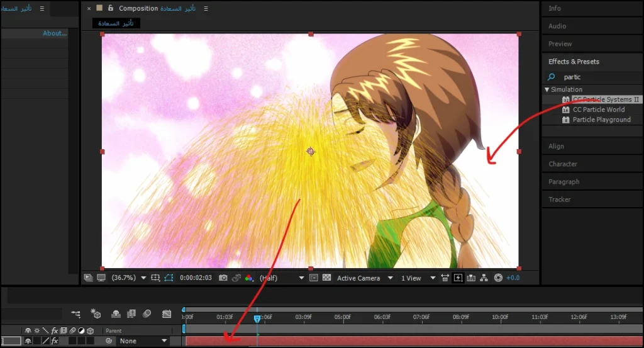Open the Audio panel
The width and height of the screenshot is (644, 348).
(557, 26)
